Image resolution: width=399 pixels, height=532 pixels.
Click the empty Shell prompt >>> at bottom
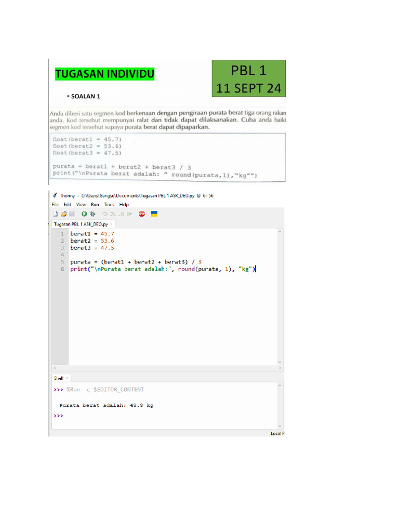point(58,416)
